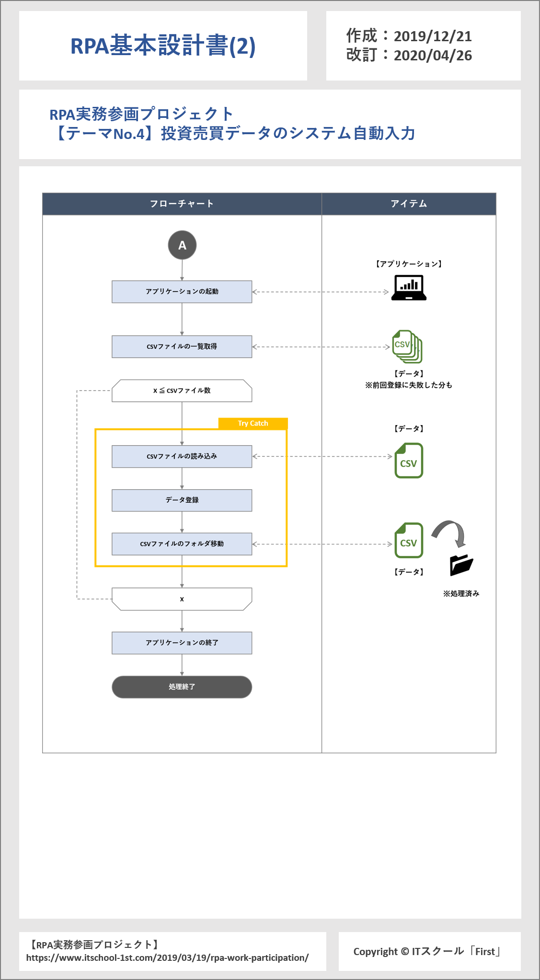This screenshot has height=980, width=540.
Task: Select the CSVファイルの読み込み step
Action: click(x=182, y=457)
